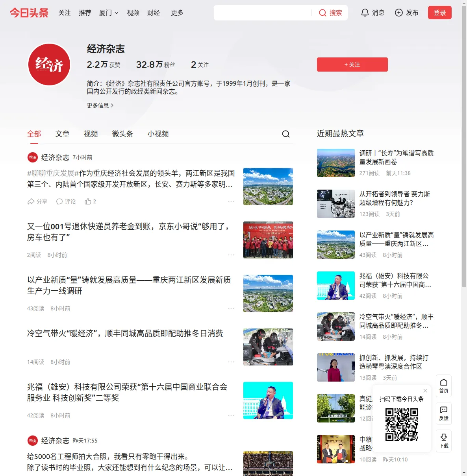Comment on the 聊聊重庆发展 post

[x=66, y=201]
